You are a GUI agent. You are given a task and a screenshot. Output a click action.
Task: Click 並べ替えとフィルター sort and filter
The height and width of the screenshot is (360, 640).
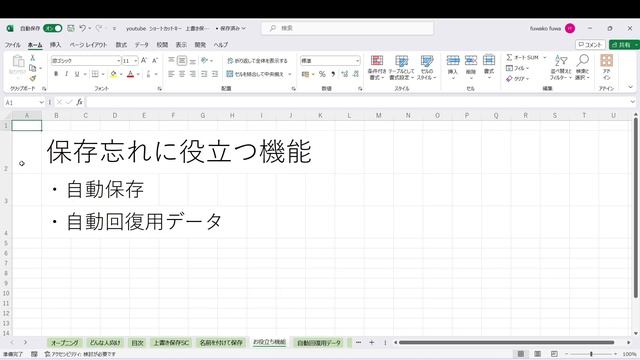pos(561,67)
